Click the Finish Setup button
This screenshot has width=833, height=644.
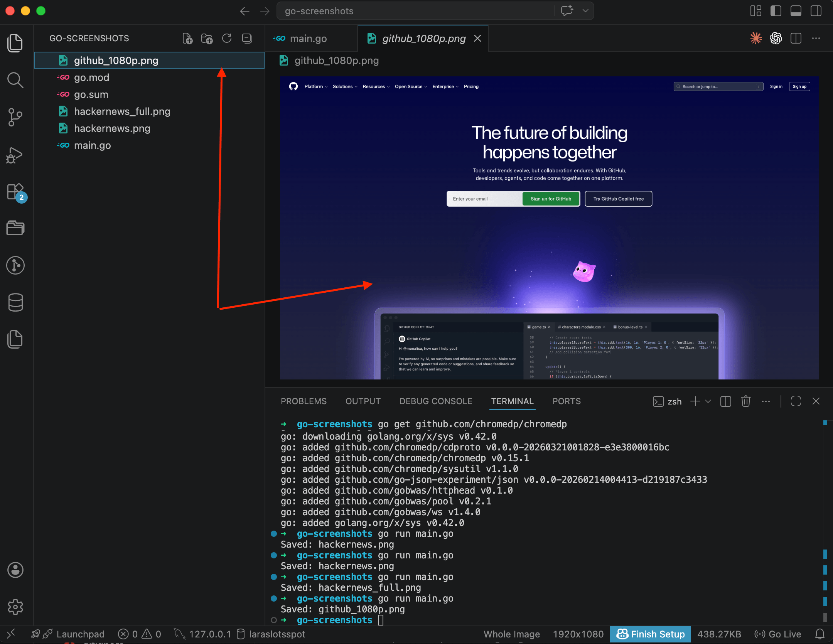tap(651, 634)
